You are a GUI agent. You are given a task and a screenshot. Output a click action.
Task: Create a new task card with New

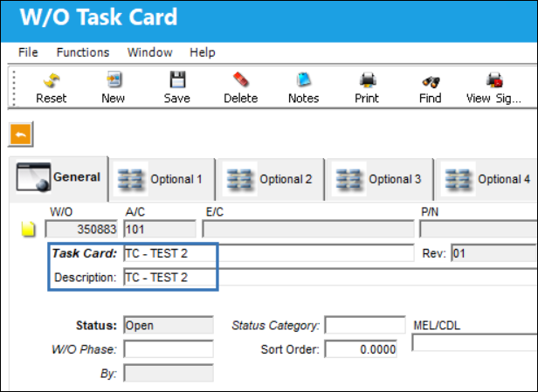tap(114, 80)
